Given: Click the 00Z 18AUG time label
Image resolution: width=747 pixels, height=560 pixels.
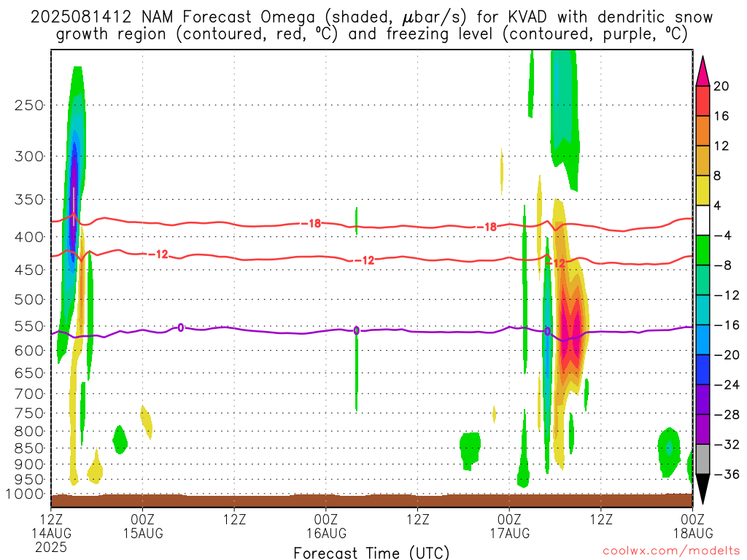Looking at the screenshot, I should 693,526.
